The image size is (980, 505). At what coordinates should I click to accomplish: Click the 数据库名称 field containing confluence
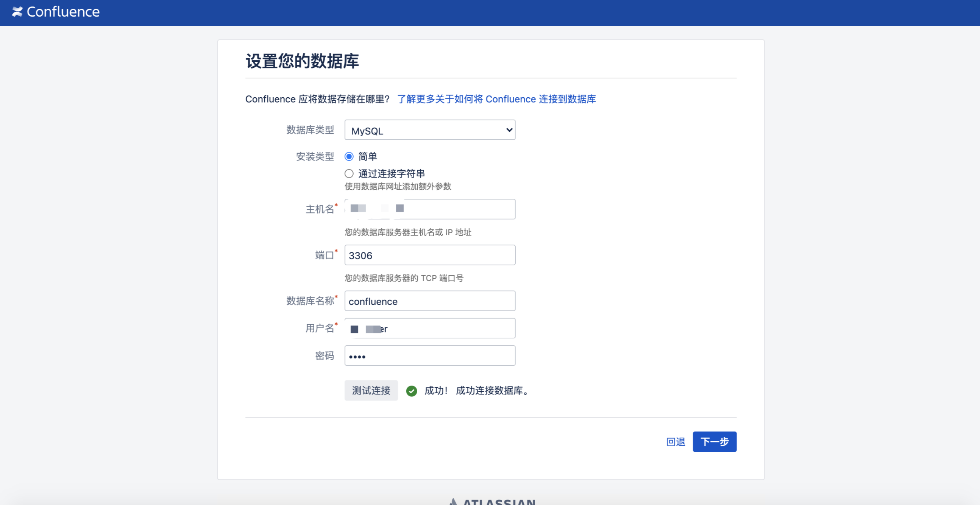point(429,301)
